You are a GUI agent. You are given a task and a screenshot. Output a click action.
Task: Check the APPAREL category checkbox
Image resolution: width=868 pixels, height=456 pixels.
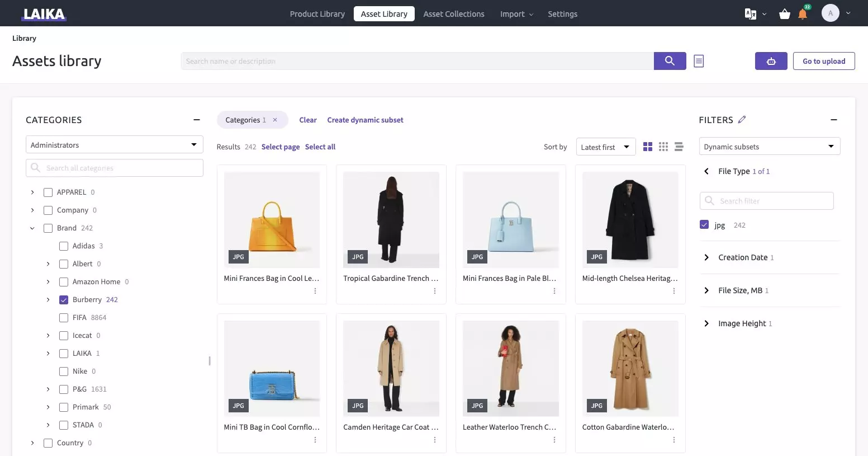pyautogui.click(x=48, y=192)
